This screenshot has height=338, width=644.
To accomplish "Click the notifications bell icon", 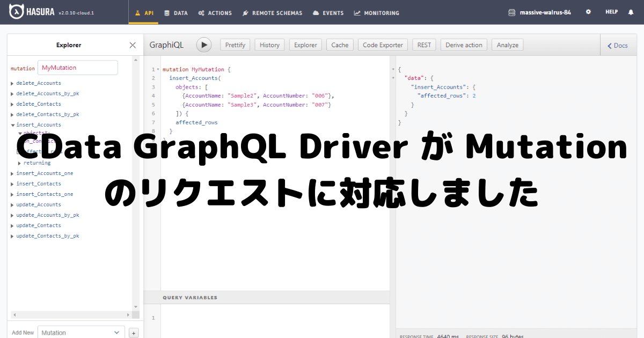I will coord(631,12).
